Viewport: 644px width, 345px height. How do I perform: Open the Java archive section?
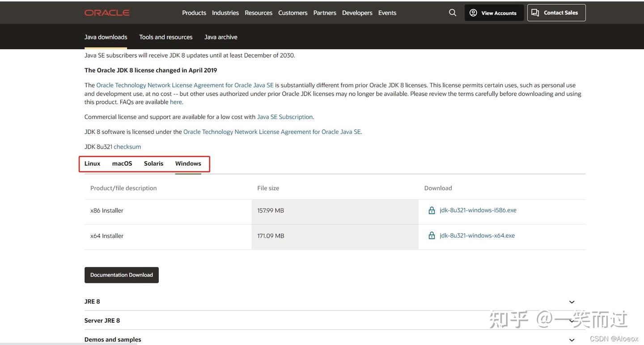[x=221, y=36]
